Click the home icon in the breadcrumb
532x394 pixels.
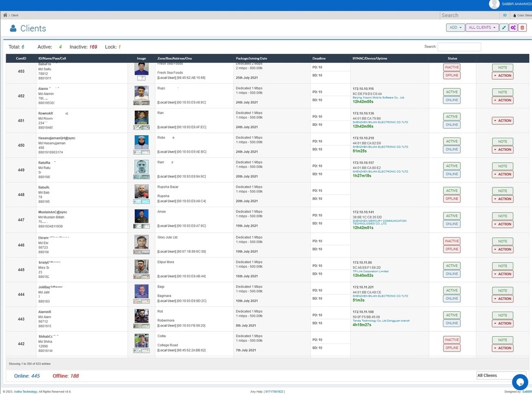pos(5,15)
